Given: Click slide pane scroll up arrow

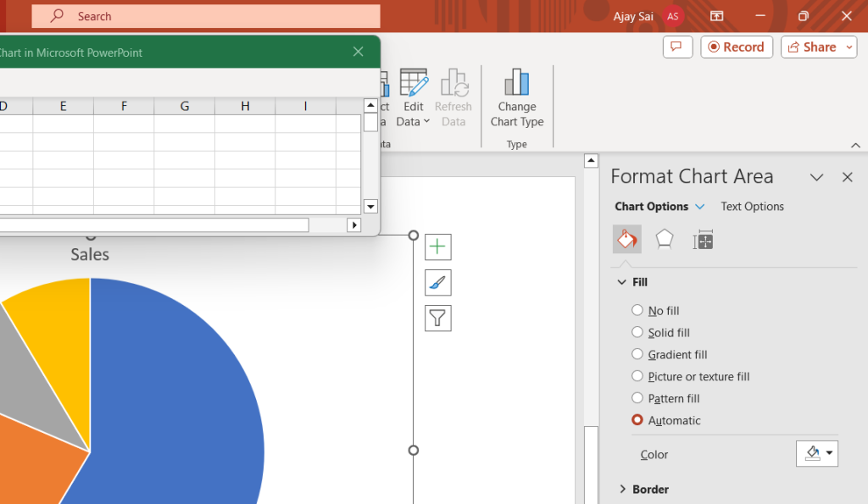Looking at the screenshot, I should 591,160.
